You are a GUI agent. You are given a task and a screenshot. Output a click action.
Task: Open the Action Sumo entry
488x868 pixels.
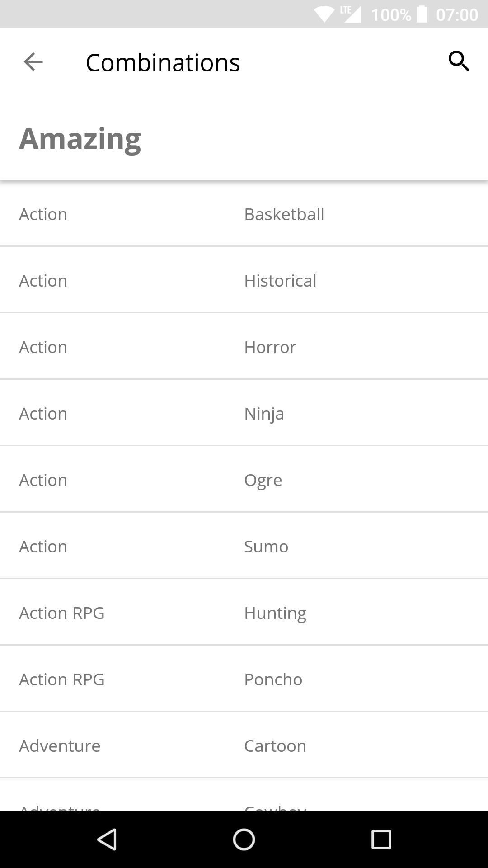[x=244, y=547]
